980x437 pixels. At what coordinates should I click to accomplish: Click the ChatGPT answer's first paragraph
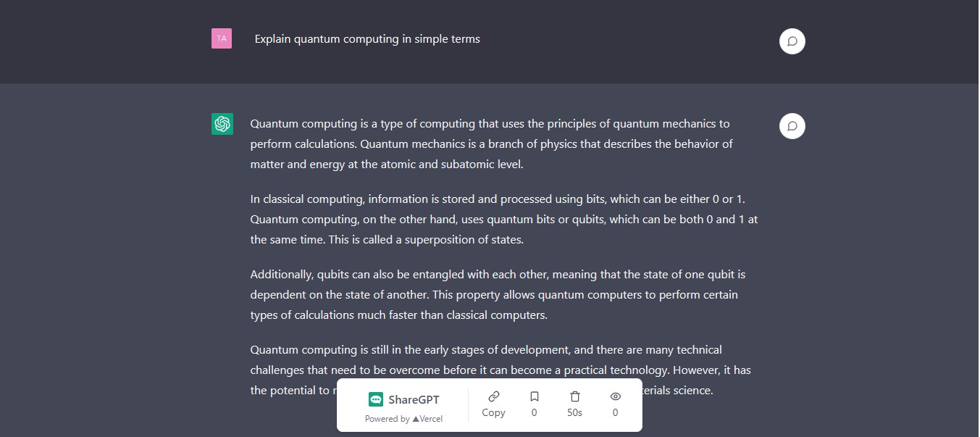[x=490, y=143]
